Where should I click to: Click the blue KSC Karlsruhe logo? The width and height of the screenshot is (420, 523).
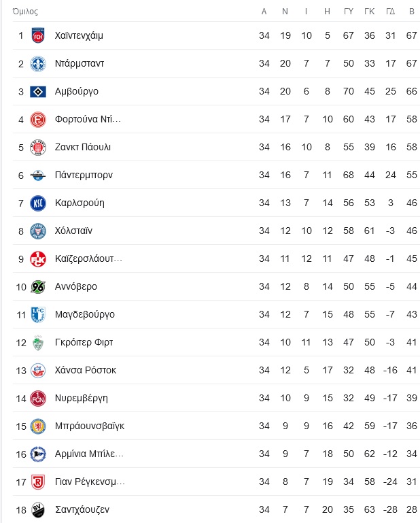tap(38, 203)
